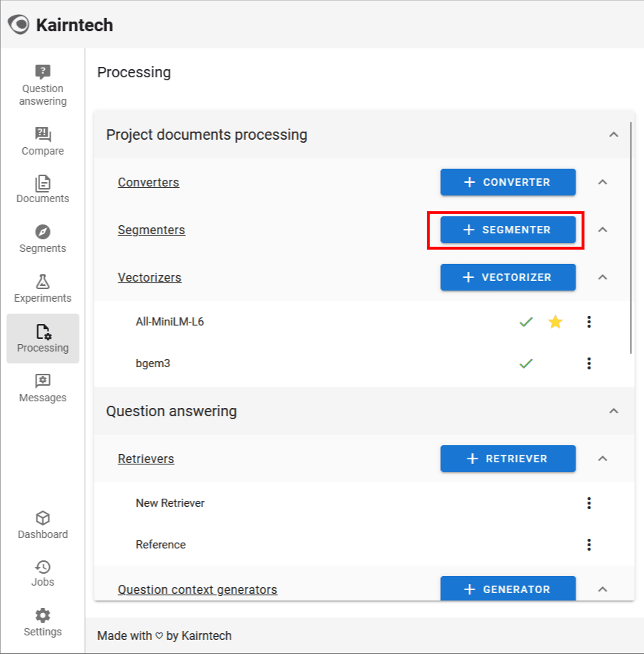Open Experiments flask icon
The image size is (644, 654).
point(42,282)
